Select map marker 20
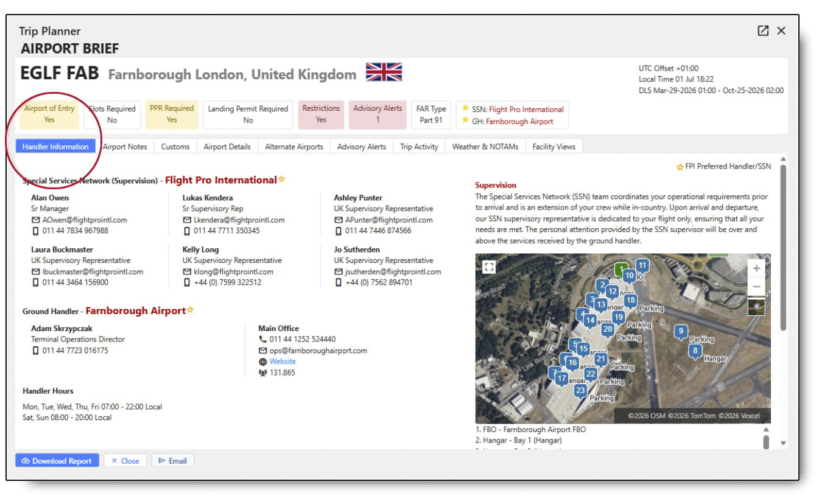 pyautogui.click(x=607, y=330)
